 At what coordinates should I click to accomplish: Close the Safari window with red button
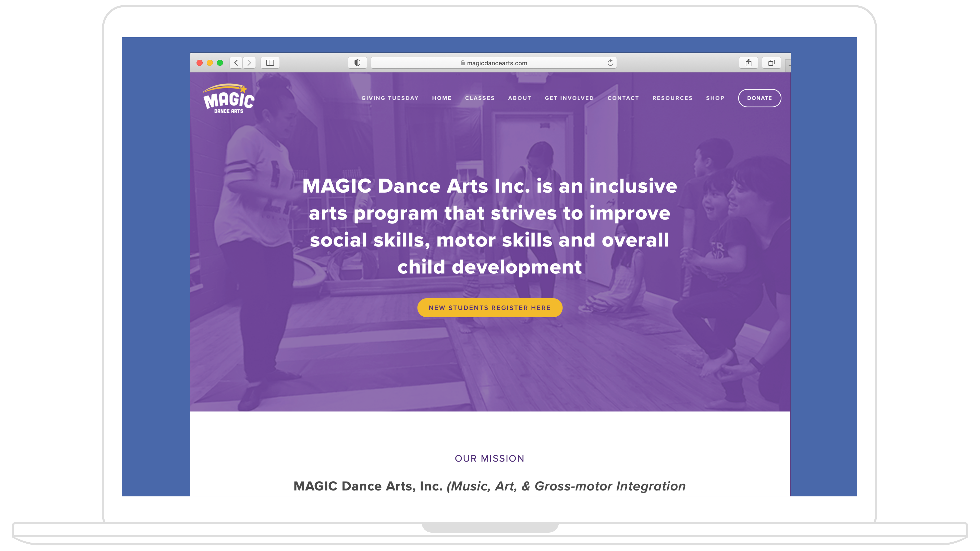pyautogui.click(x=199, y=63)
